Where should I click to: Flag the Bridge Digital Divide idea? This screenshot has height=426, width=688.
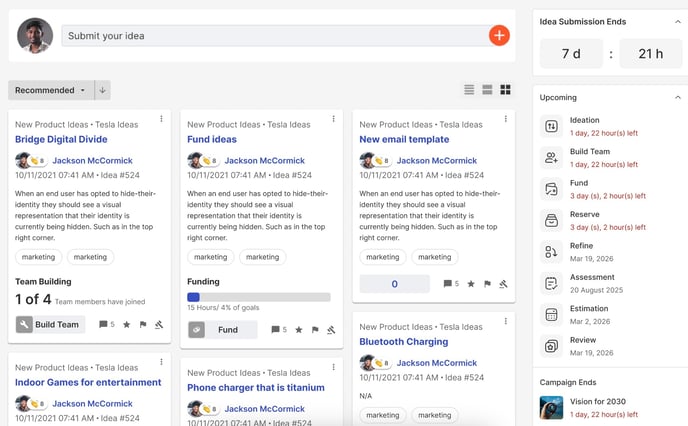(143, 324)
